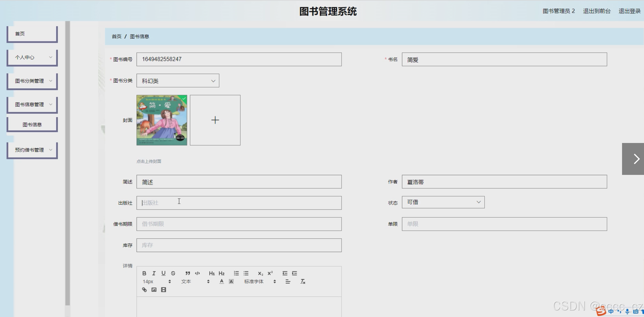Toggle bold formatting in details editor
Image resolution: width=644 pixels, height=317 pixels.
tap(144, 273)
